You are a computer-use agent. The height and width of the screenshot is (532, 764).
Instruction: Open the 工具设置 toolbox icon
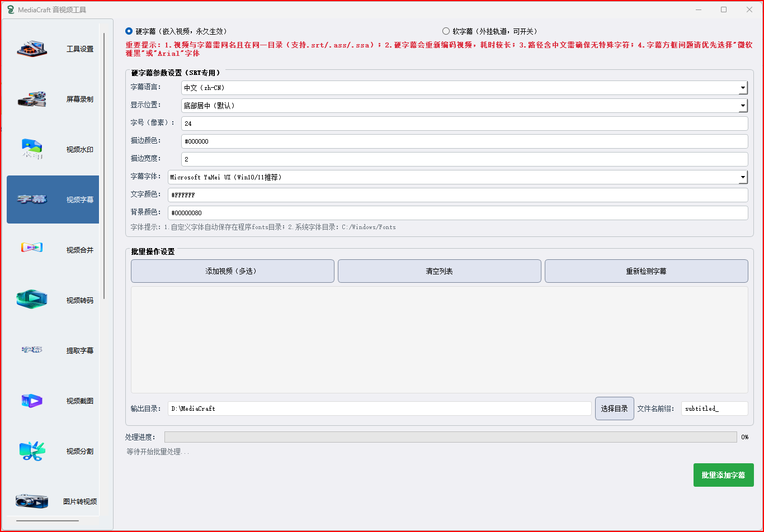click(x=32, y=49)
